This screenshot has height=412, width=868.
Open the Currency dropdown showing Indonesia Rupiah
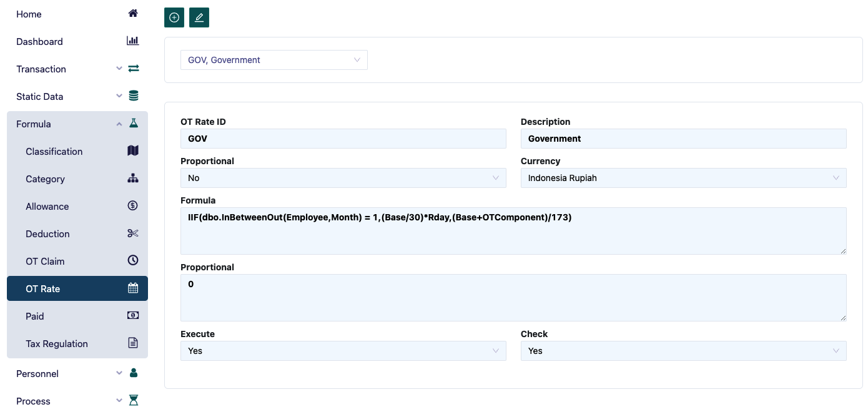tap(683, 178)
